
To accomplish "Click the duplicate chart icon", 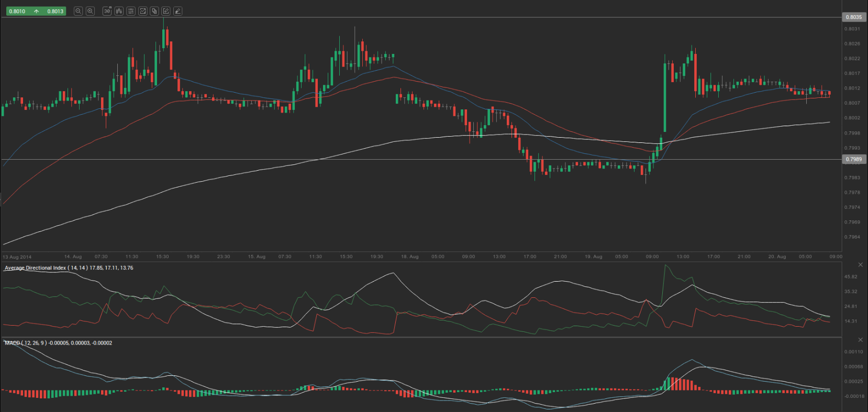I will coord(154,11).
